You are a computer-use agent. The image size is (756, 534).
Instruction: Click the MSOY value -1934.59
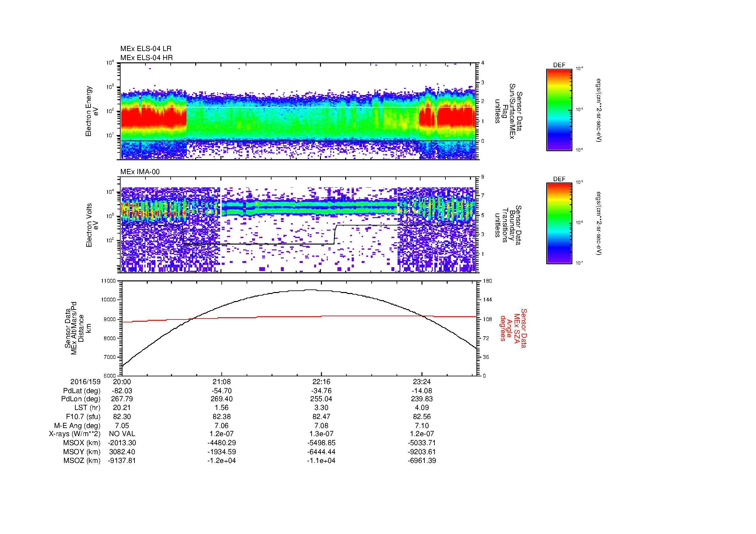(222, 452)
